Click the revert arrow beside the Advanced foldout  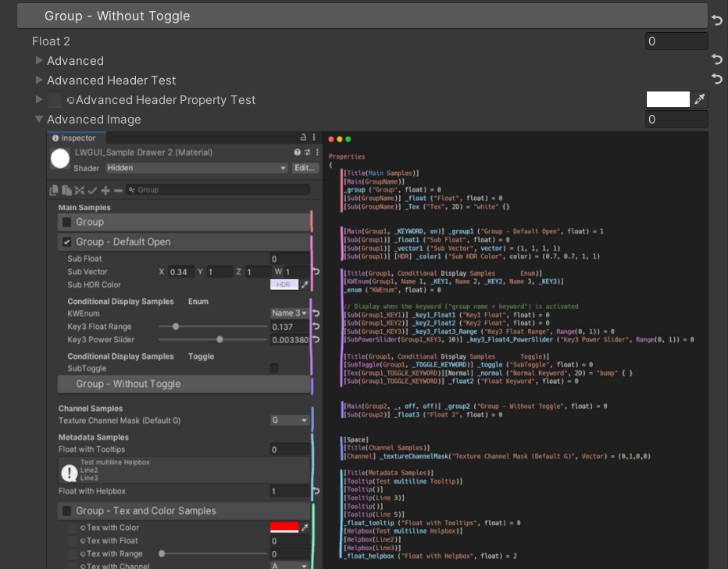click(716, 60)
